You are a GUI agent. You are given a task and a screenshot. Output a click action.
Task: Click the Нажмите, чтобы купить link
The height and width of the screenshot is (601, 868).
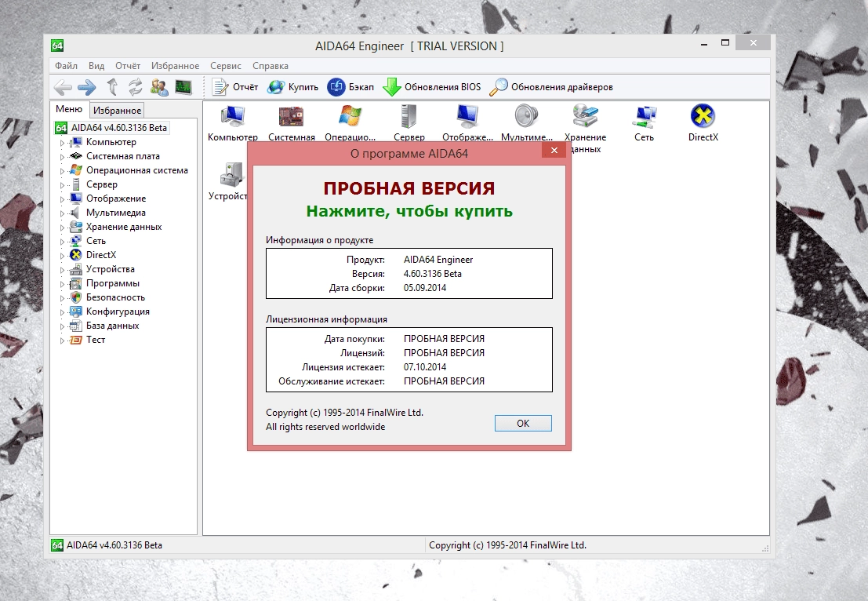pyautogui.click(x=409, y=211)
